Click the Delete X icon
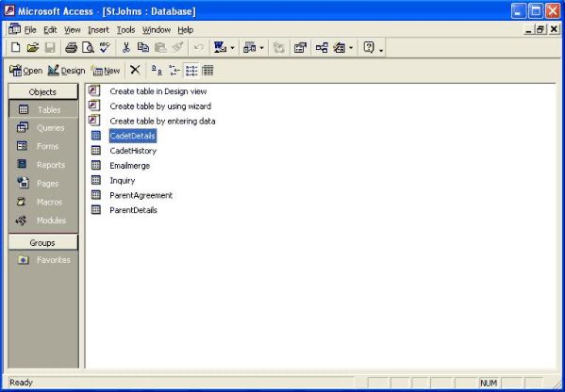Viewport: 565px width, 392px height. 135,70
